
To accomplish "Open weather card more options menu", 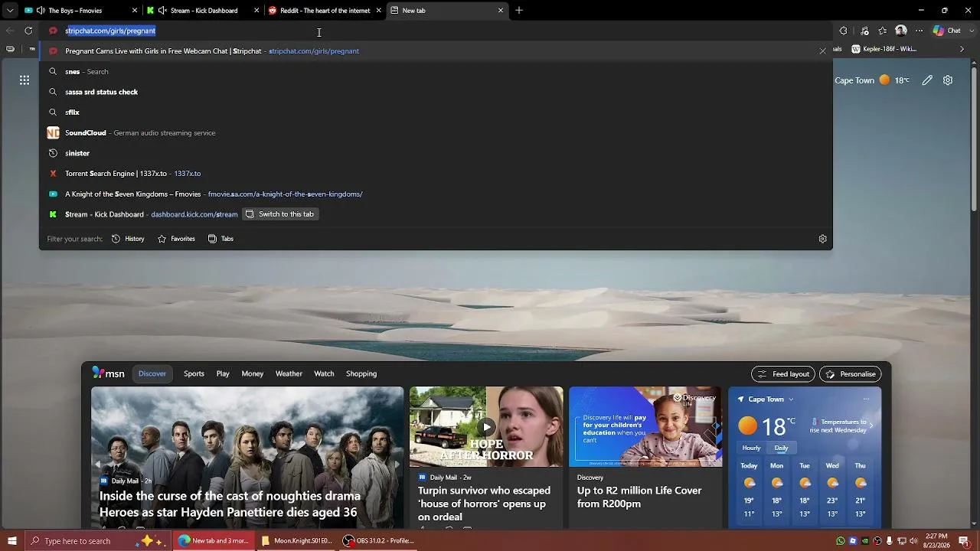I will pos(866,399).
